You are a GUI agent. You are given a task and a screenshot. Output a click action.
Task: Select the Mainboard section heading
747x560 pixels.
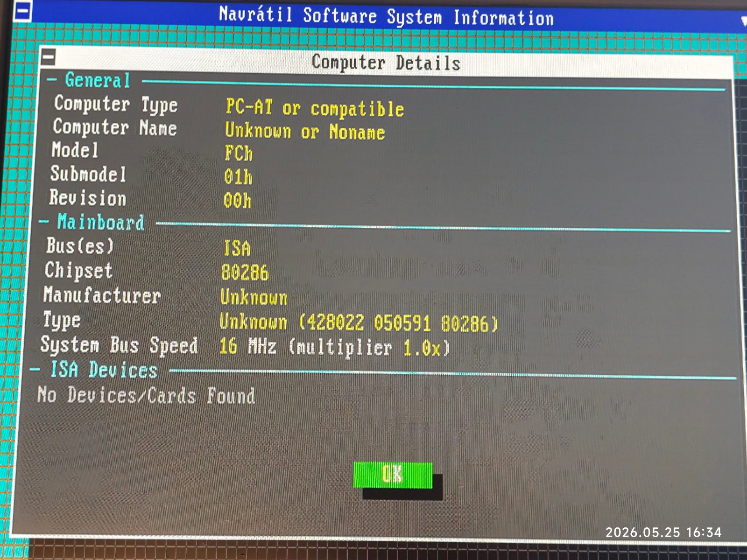coord(100,222)
